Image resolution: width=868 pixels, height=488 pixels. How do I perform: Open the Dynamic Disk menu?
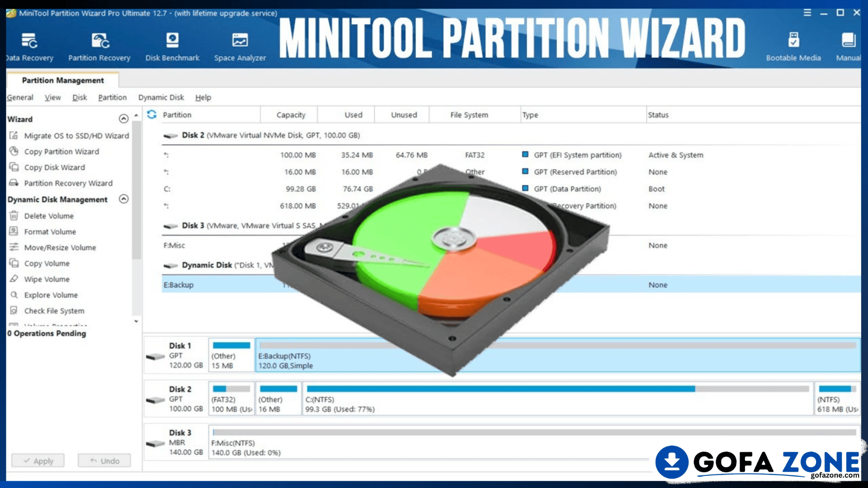click(161, 97)
